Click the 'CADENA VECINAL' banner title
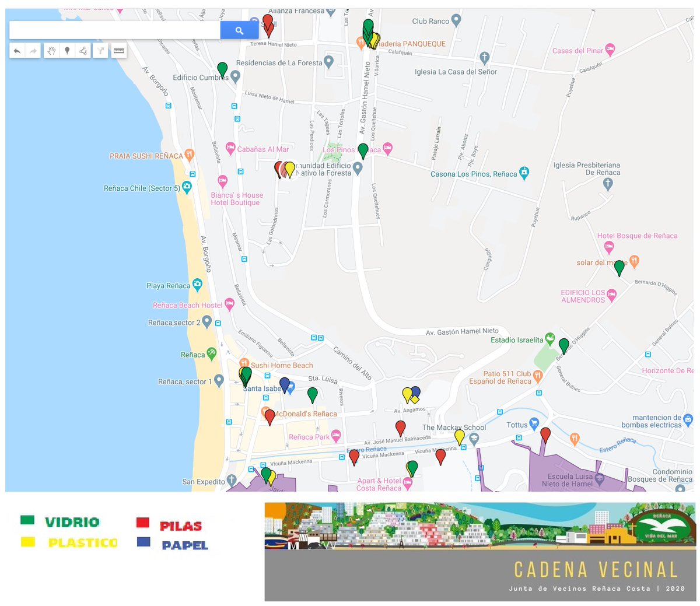Screen dimensions: 700x606 click(596, 570)
